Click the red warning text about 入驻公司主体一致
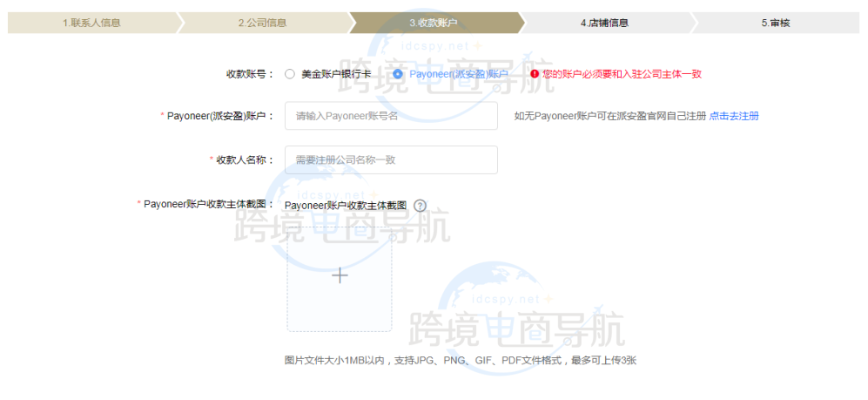 tap(622, 74)
